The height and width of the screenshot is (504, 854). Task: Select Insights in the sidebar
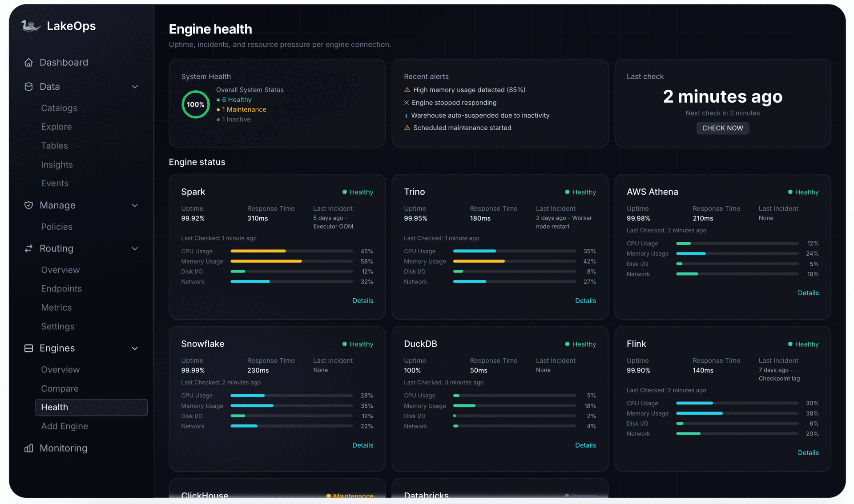coord(57,164)
